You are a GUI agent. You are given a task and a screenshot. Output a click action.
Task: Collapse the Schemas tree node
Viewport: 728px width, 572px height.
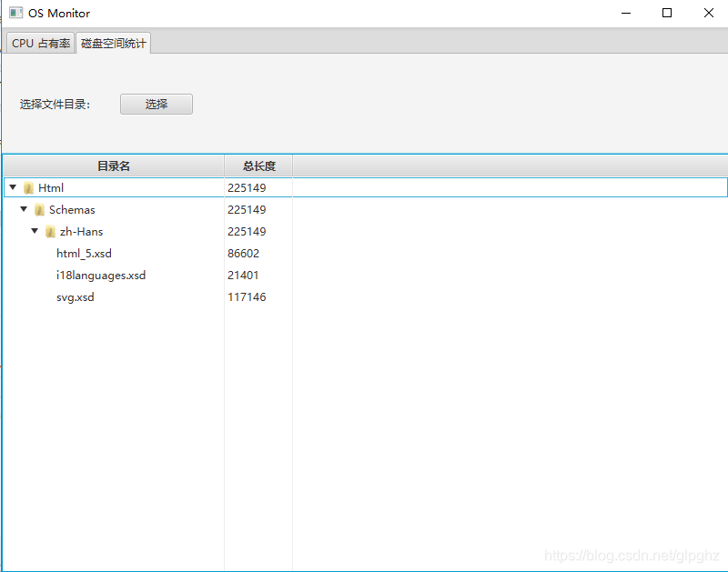click(x=24, y=209)
